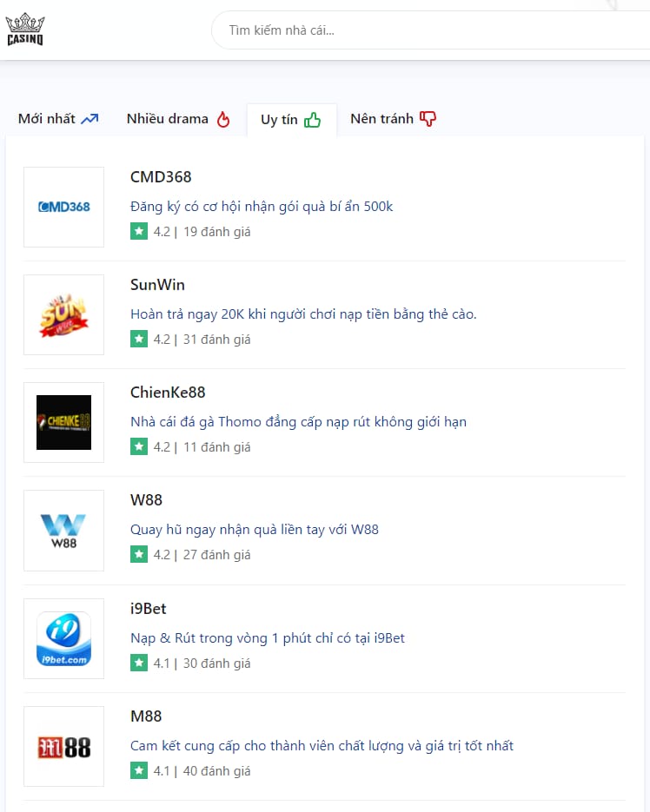
Task: Click 'Đăng ký có cơ hội nhận gói quà bí ẩn 500k'
Action: [x=262, y=207]
